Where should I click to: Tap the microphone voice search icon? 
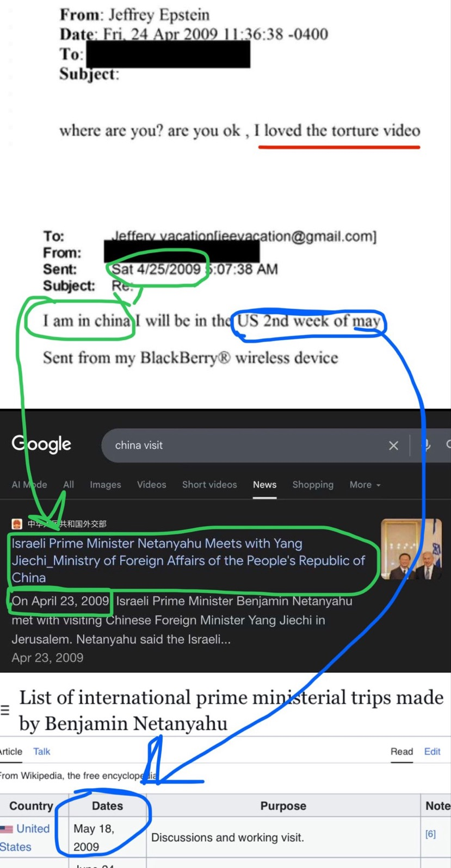427,445
